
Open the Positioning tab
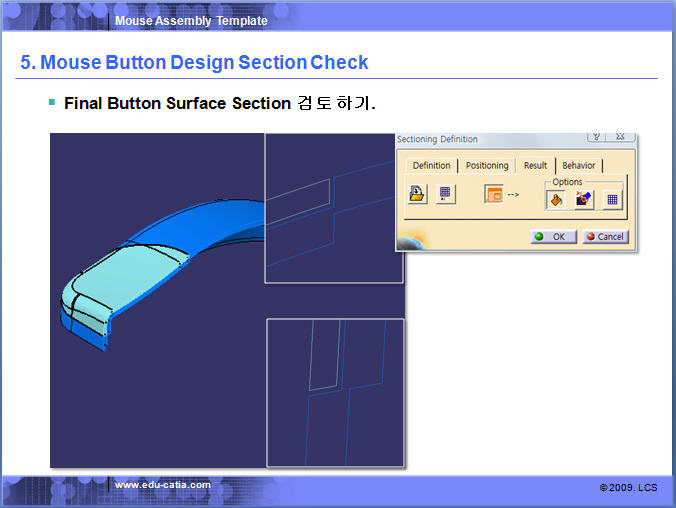click(x=487, y=165)
